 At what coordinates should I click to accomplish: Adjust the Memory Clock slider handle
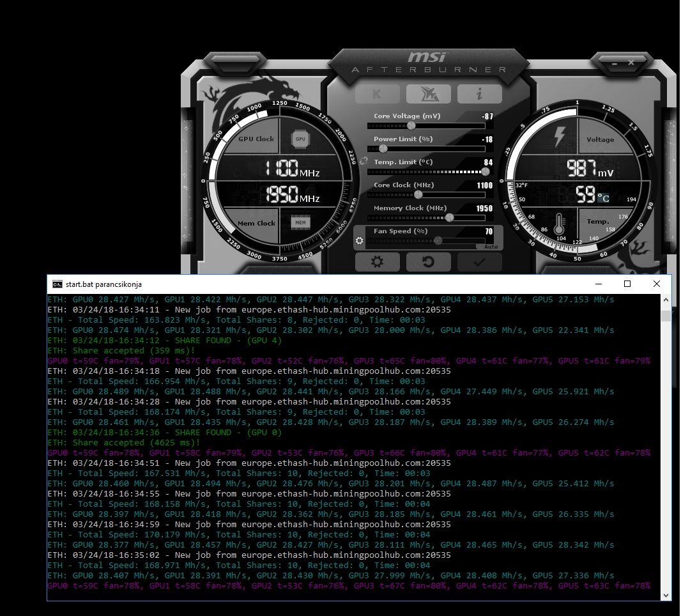(450, 218)
